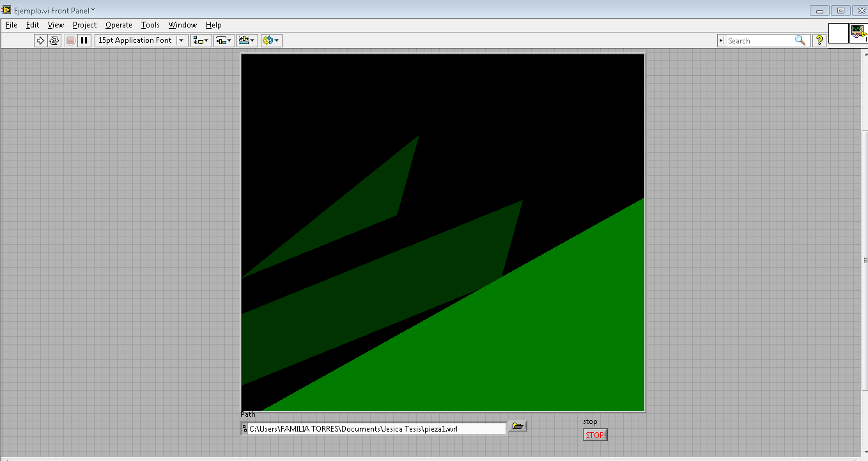
Task: Open the Reorder objects icon menu
Action: (269, 40)
